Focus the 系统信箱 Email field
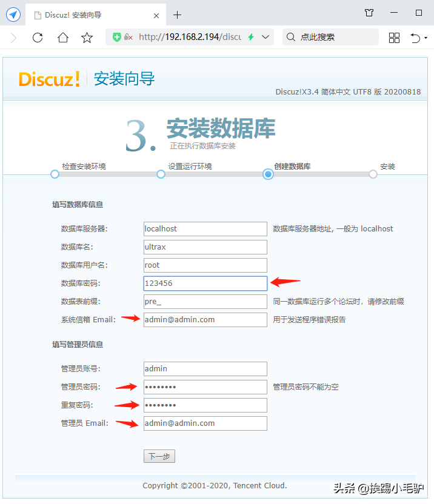Viewport: 434px width, 504px height. [x=205, y=320]
